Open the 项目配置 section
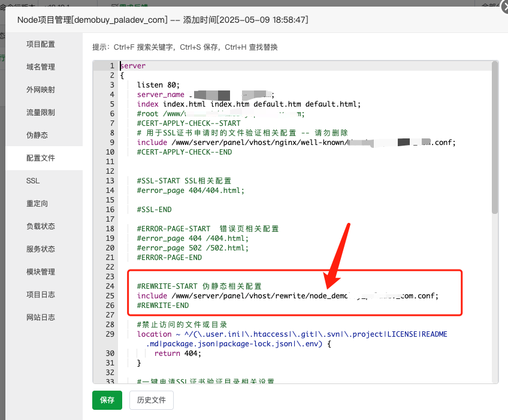 [41, 44]
